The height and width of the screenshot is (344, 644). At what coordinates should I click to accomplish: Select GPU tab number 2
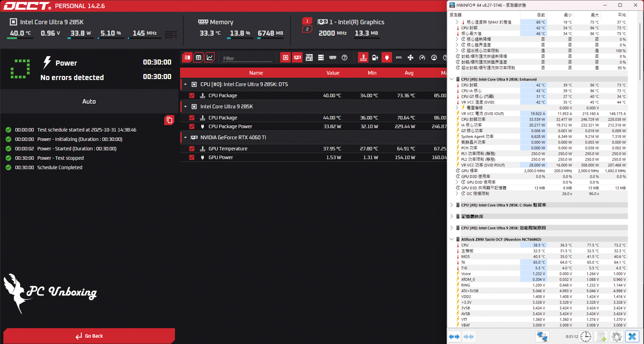[x=307, y=29]
